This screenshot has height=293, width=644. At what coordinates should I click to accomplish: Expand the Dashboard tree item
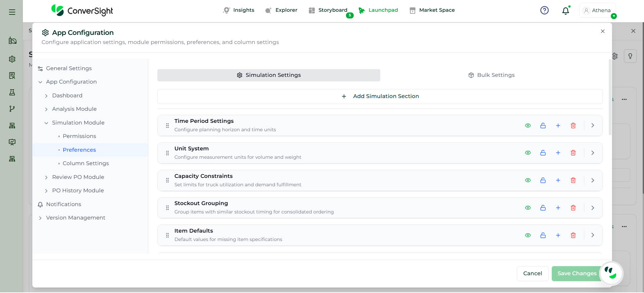pos(46,96)
